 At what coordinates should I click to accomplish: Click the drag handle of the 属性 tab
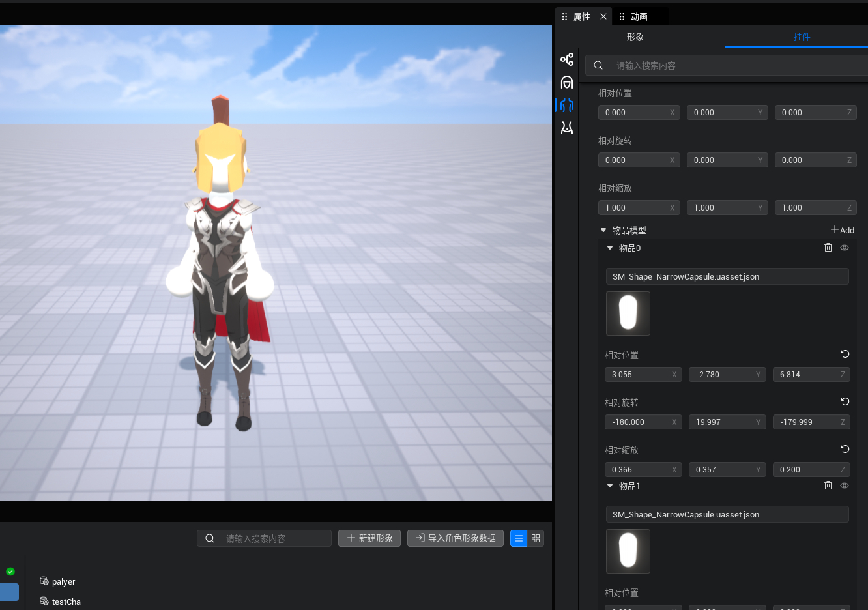pos(564,16)
